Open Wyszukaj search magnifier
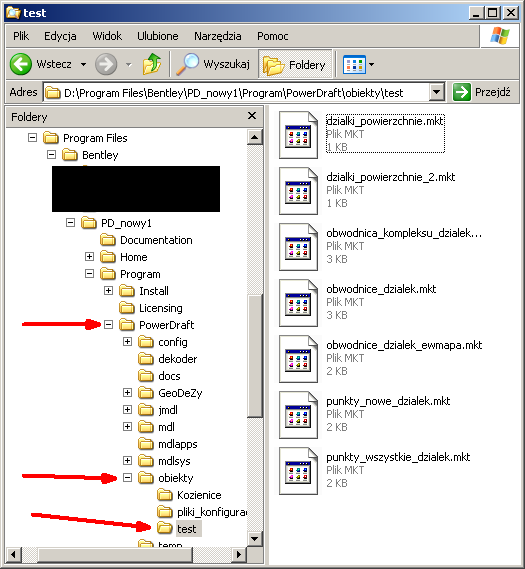Screen dimensions: 525x569 [x=187, y=64]
